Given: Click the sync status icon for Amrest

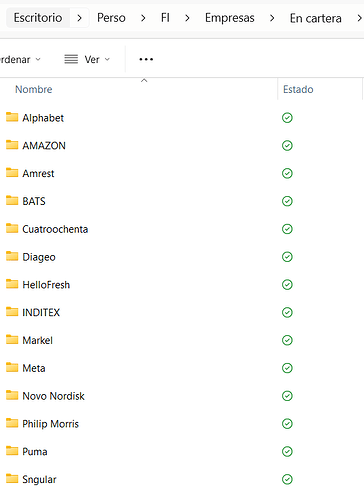Looking at the screenshot, I should tap(287, 173).
